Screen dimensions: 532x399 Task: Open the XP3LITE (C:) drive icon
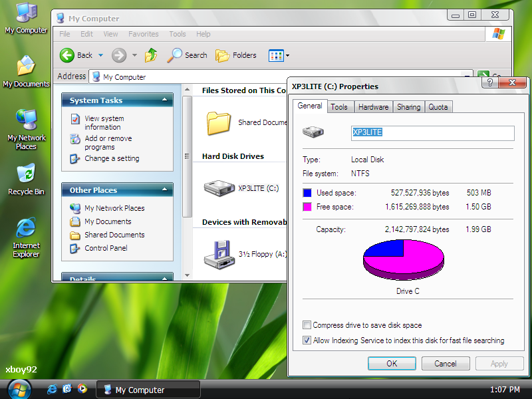click(x=218, y=188)
